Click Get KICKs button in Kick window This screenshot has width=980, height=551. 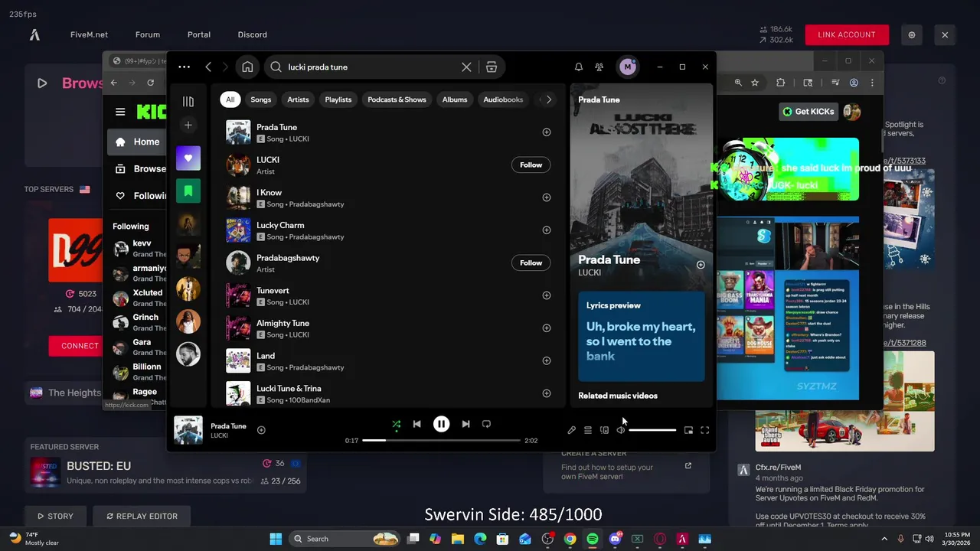pyautogui.click(x=808, y=112)
